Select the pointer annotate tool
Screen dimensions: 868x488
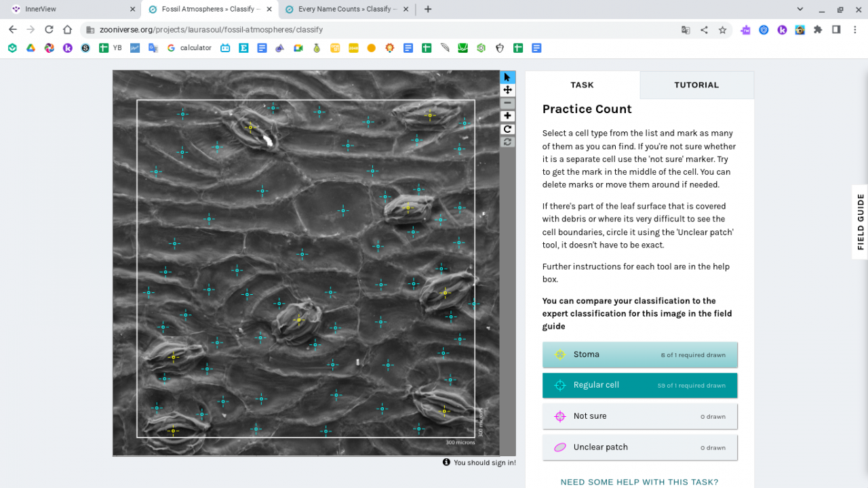[507, 77]
